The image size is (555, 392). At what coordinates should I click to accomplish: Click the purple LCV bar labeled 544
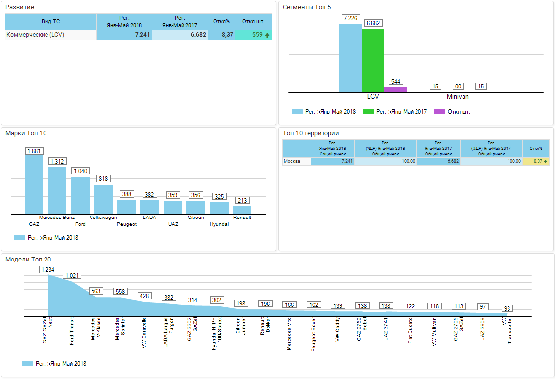[396, 89]
